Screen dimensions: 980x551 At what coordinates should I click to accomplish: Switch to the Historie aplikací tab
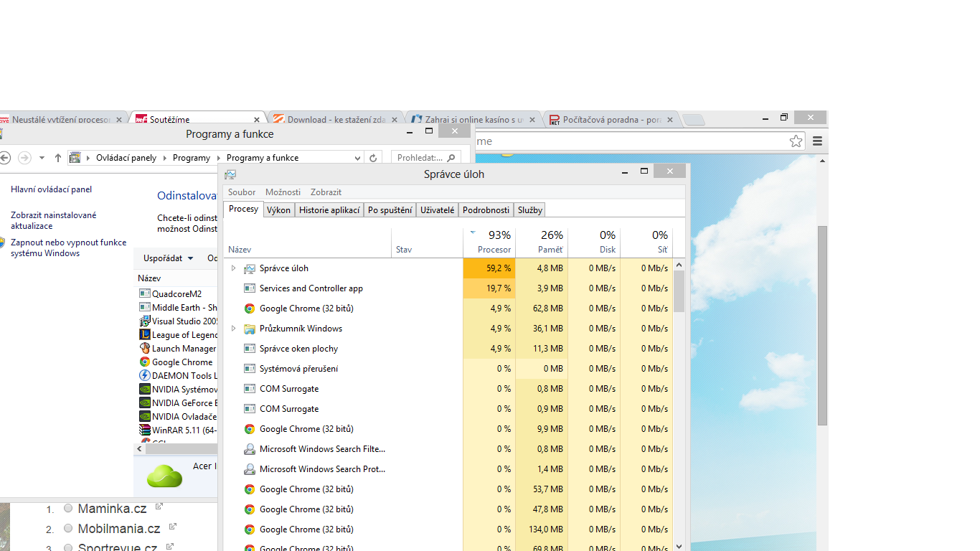[x=329, y=210]
